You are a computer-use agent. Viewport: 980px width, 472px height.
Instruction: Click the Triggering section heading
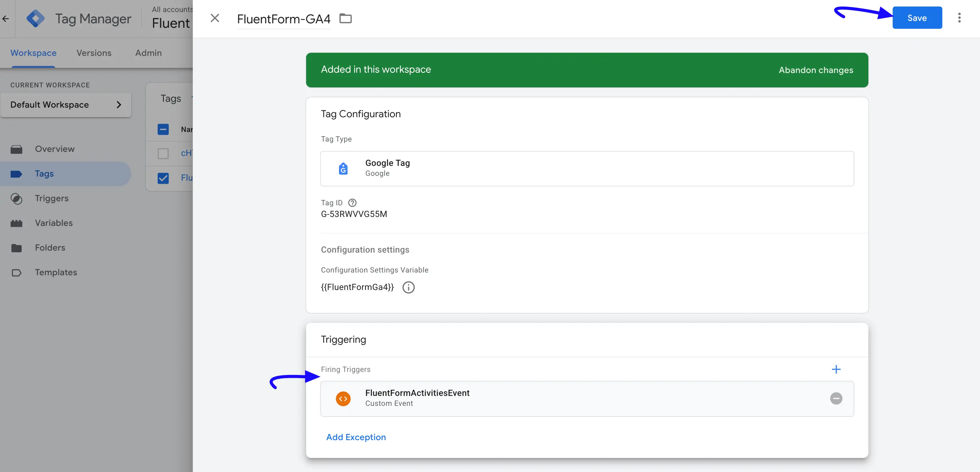pyautogui.click(x=343, y=339)
